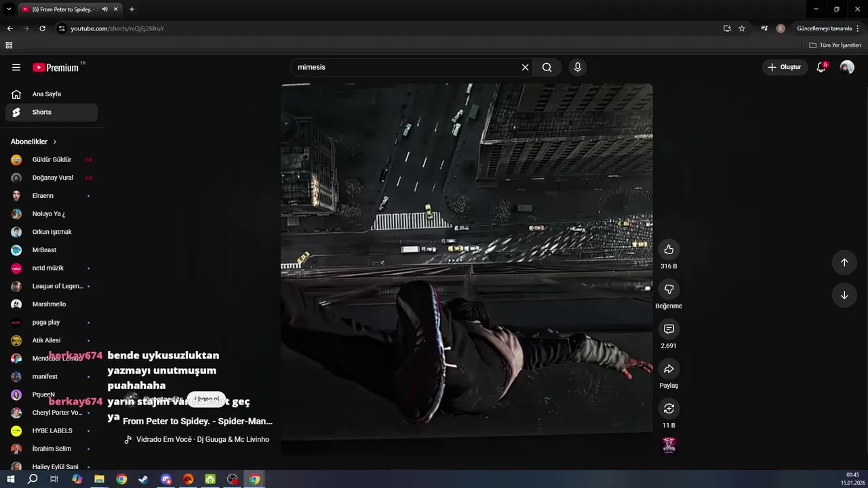Open the Hailey Eylül Sani channel
This screenshot has height=488, width=868.
[52, 466]
